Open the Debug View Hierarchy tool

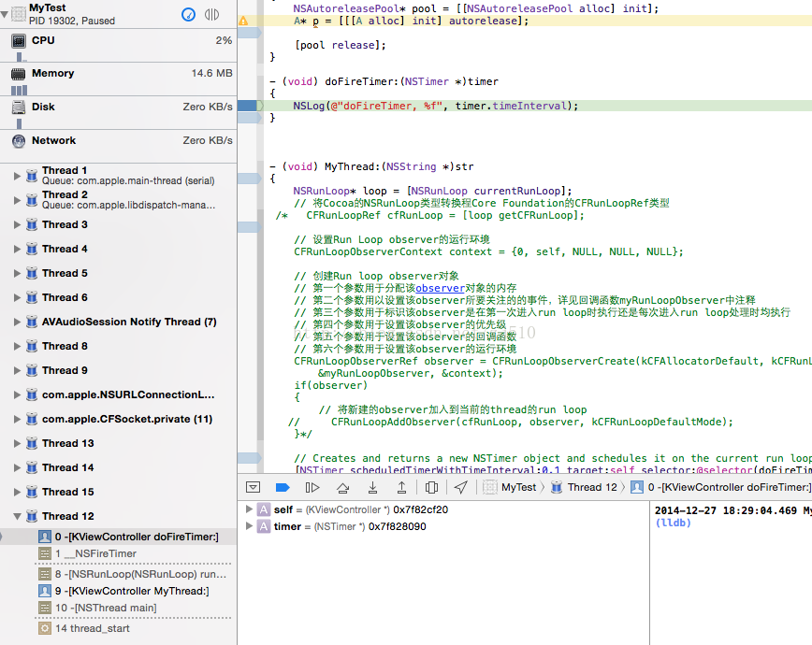click(432, 487)
